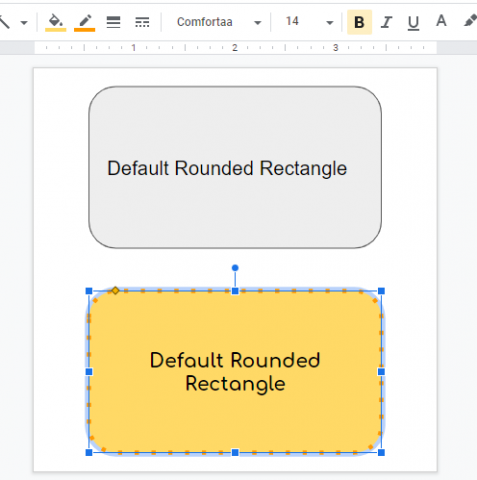Click the yellow rounded rectangle's text
This screenshot has width=477, height=480.
tap(235, 372)
